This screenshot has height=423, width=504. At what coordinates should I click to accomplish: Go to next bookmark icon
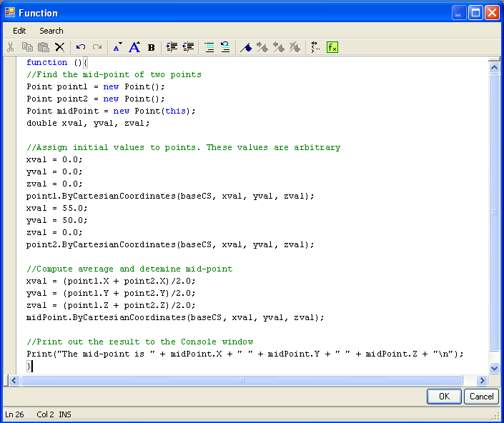(x=262, y=47)
